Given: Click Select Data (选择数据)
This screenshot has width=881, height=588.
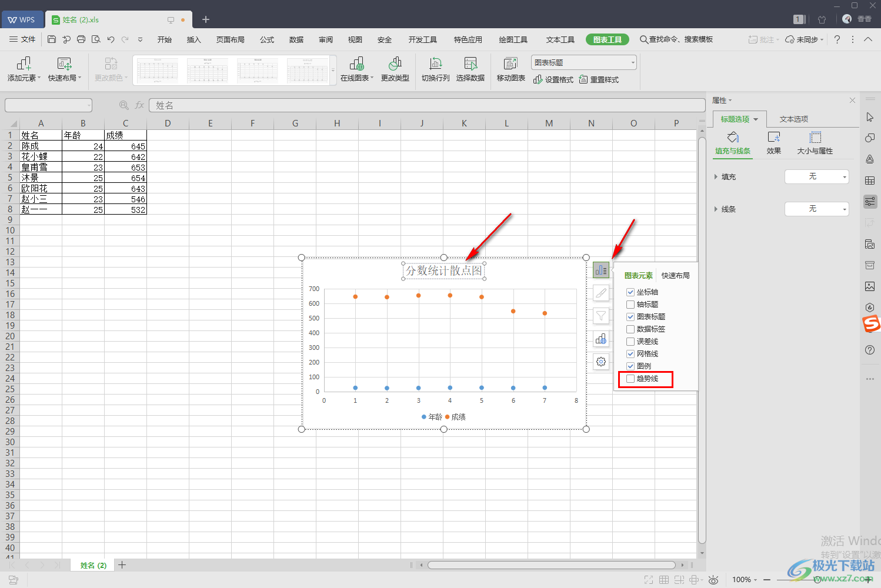Looking at the screenshot, I should [470, 69].
